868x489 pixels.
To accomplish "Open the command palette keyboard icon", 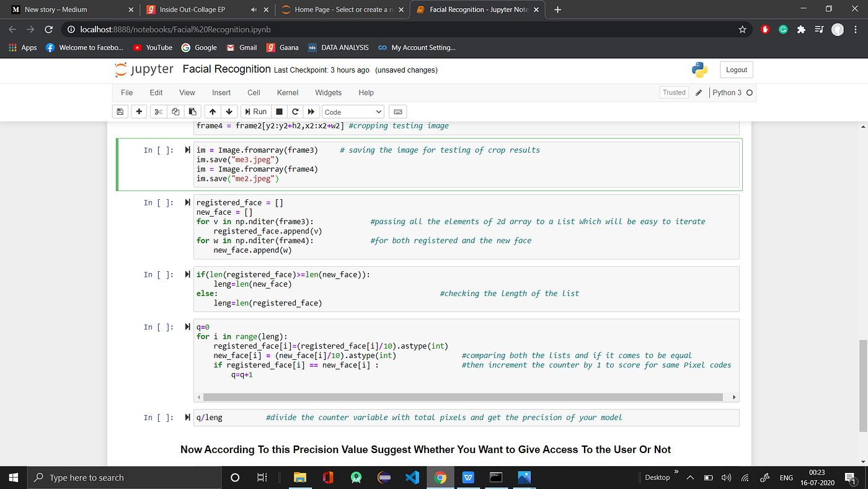I will point(398,112).
